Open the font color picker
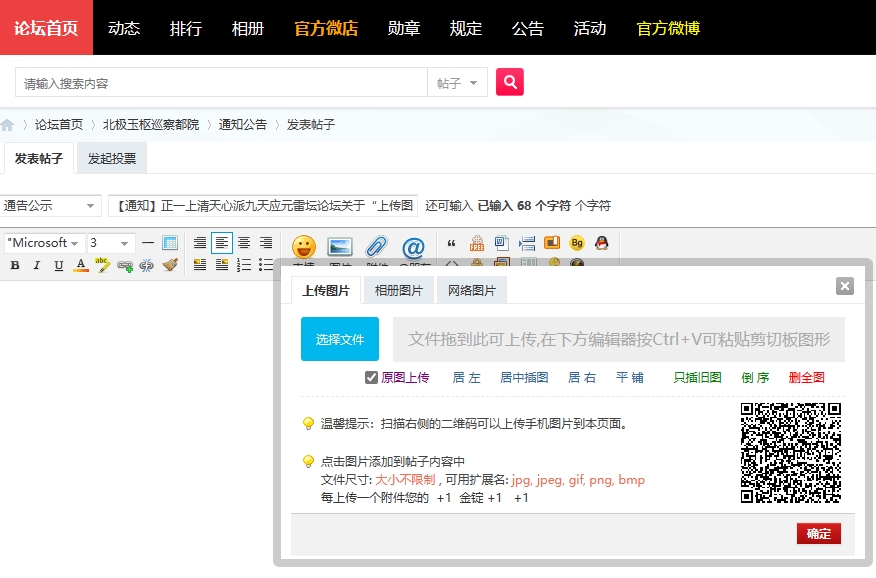This screenshot has height=578, width=876. (80, 265)
